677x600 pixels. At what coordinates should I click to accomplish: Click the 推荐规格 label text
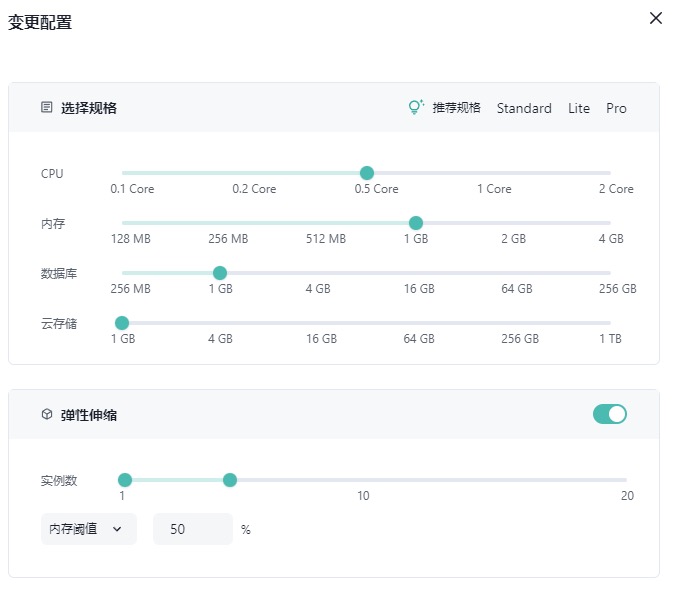click(x=456, y=107)
